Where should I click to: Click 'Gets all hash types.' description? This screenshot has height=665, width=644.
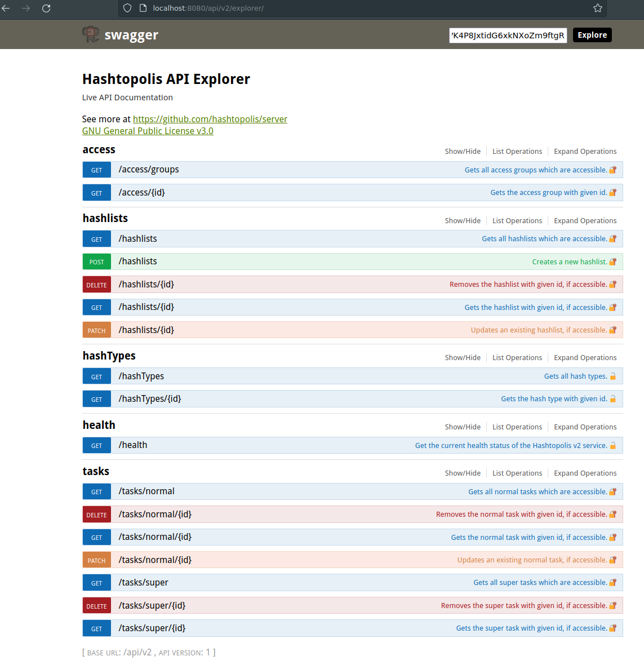(575, 376)
